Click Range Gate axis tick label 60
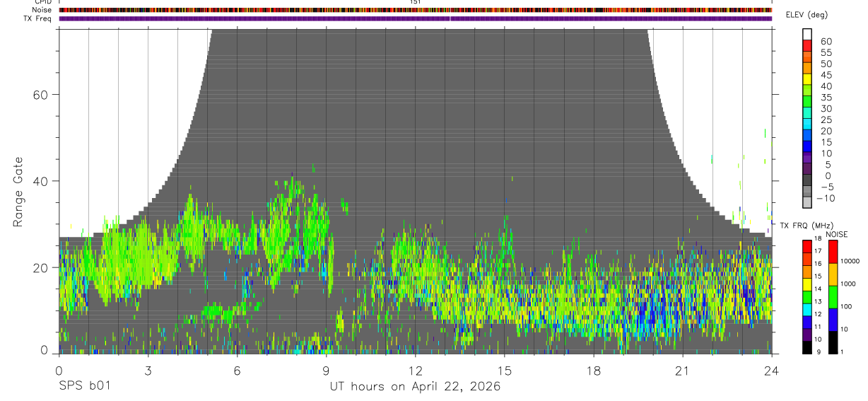 [x=40, y=95]
